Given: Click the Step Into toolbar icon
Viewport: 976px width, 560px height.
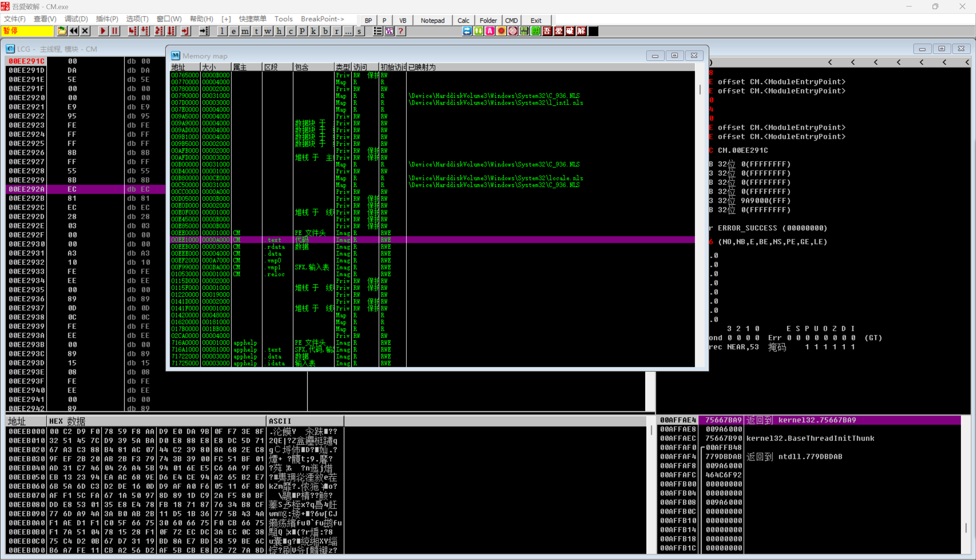Looking at the screenshot, I should 132,31.
